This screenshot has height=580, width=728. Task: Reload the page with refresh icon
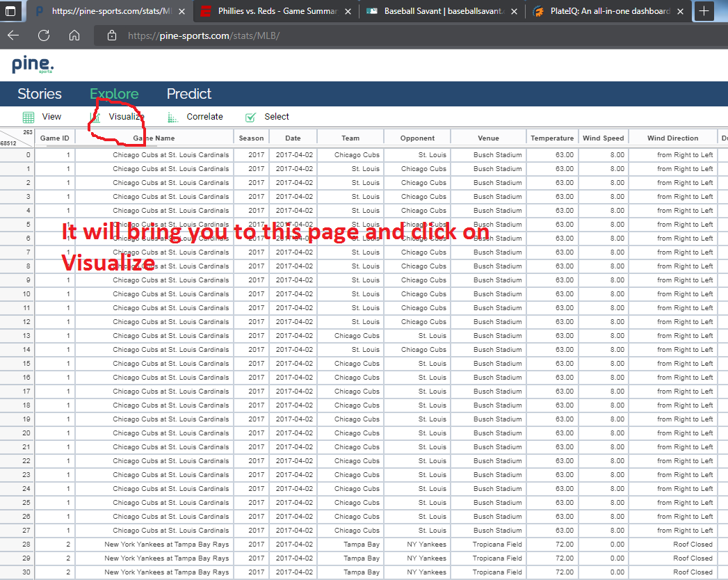(x=44, y=35)
